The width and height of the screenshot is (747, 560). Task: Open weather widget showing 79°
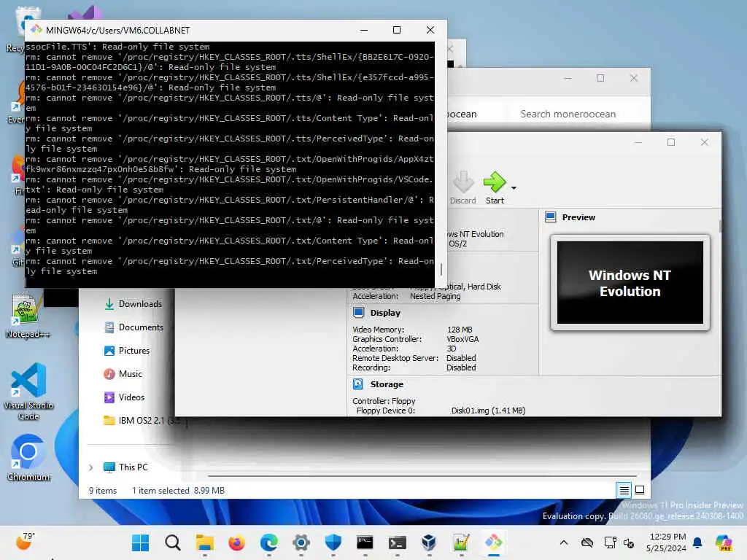[25, 542]
